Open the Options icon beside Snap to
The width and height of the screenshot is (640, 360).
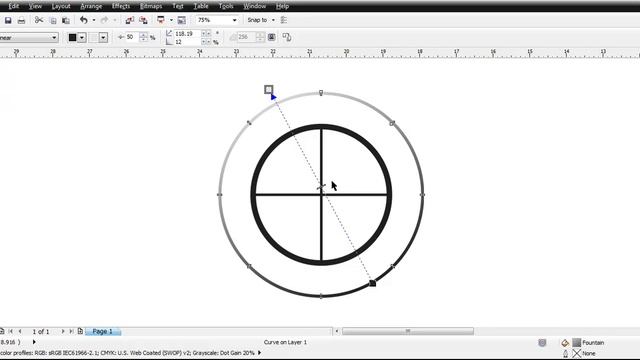coord(284,20)
